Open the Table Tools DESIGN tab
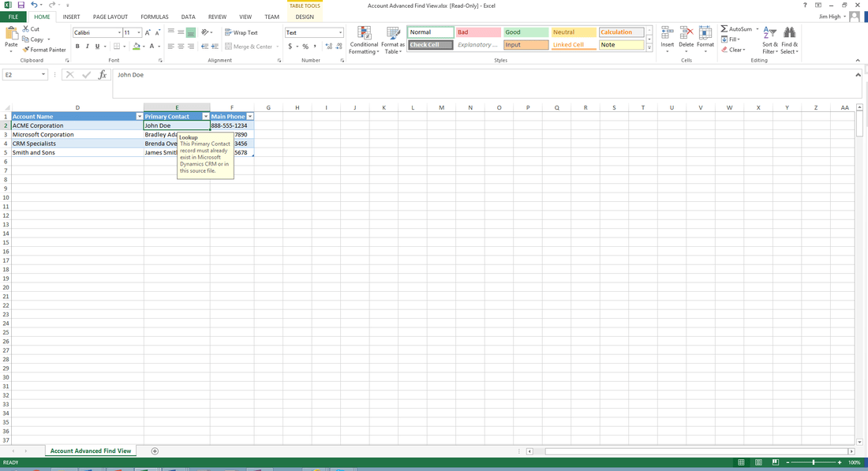 (x=305, y=16)
